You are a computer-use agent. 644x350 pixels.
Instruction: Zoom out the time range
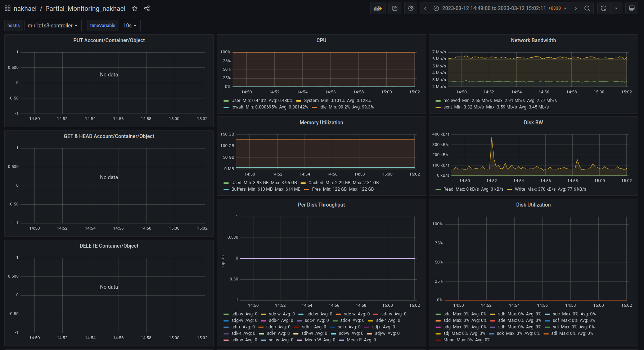pos(587,8)
